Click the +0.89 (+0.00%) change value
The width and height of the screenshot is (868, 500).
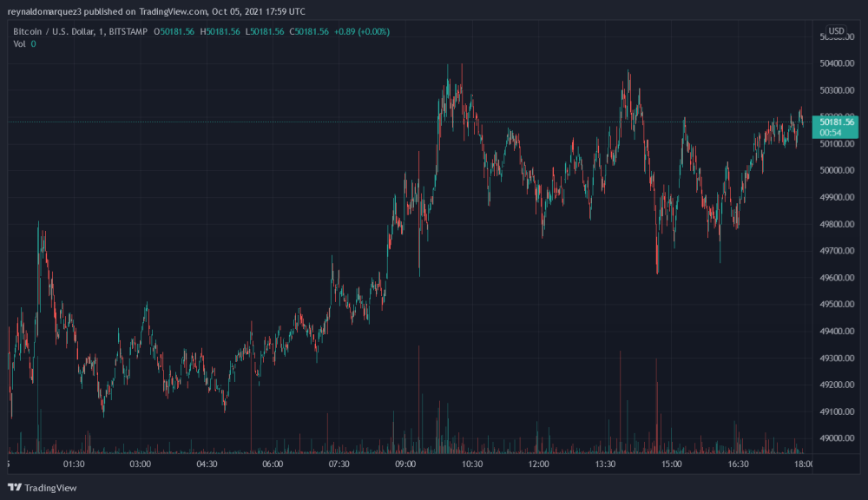pos(362,31)
